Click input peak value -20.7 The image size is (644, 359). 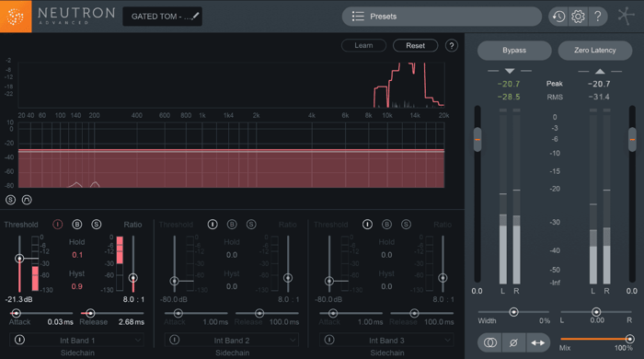(509, 84)
